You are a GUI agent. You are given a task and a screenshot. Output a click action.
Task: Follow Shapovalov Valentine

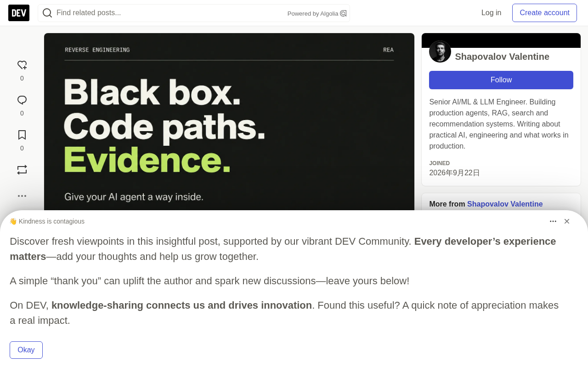(501, 80)
